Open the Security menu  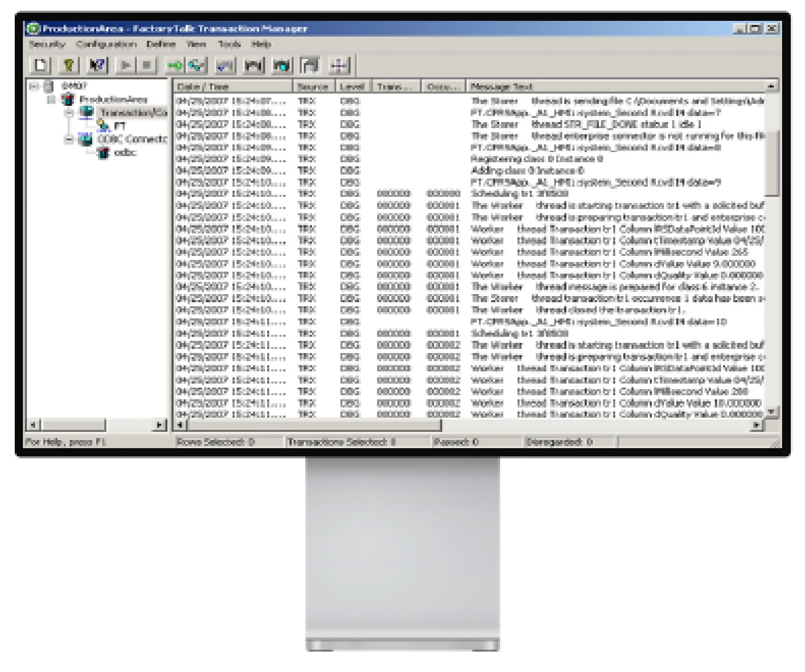coord(47,44)
